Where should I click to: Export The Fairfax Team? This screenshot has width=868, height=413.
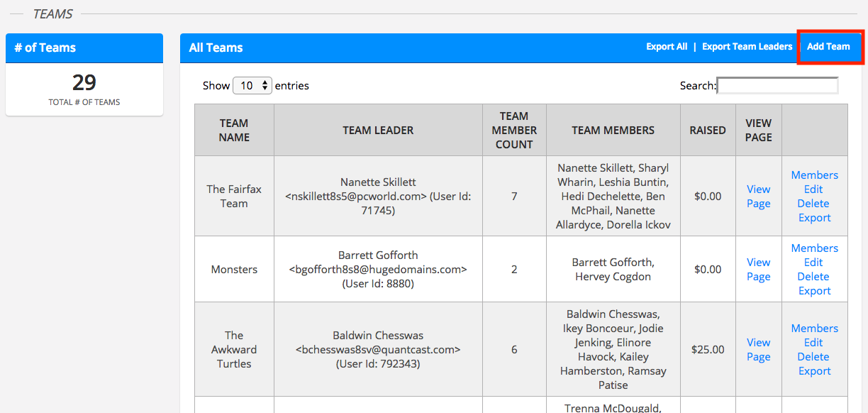(x=815, y=218)
